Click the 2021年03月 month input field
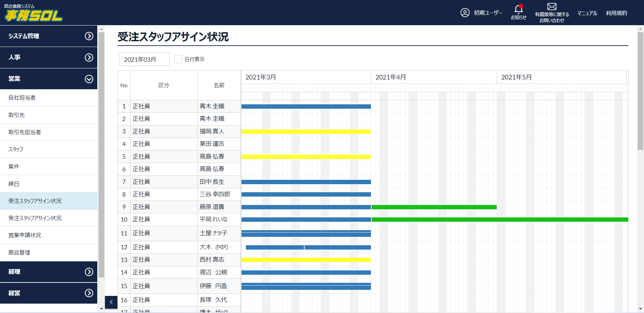644x313 pixels. coord(144,59)
